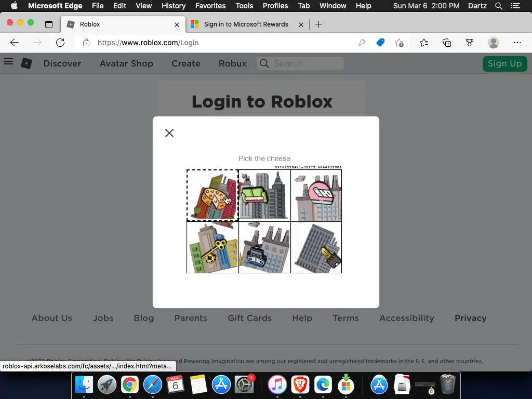Open the Tools menu

244,6
